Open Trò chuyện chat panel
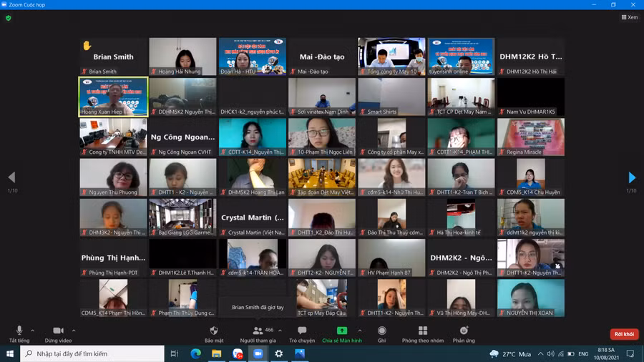Viewport: 644px width, 362px height. click(x=302, y=331)
